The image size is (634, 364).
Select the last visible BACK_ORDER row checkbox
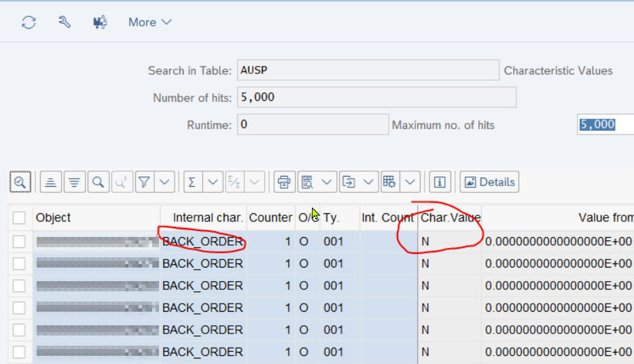(x=19, y=352)
